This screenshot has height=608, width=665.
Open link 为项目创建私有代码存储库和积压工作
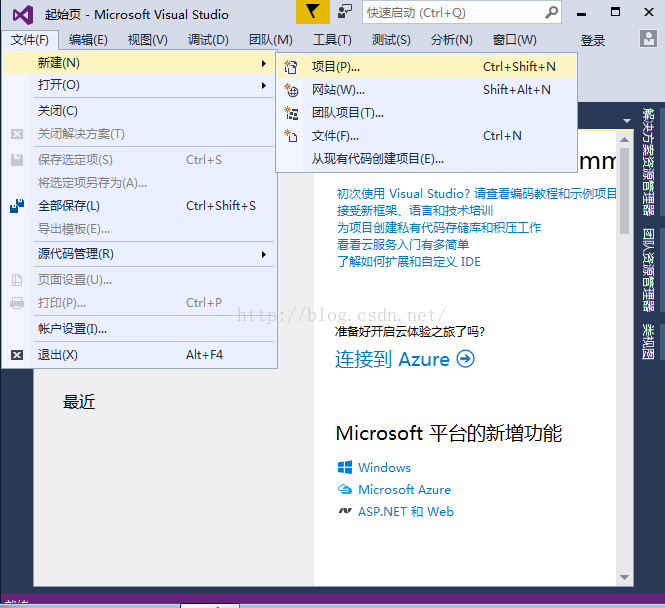click(439, 228)
